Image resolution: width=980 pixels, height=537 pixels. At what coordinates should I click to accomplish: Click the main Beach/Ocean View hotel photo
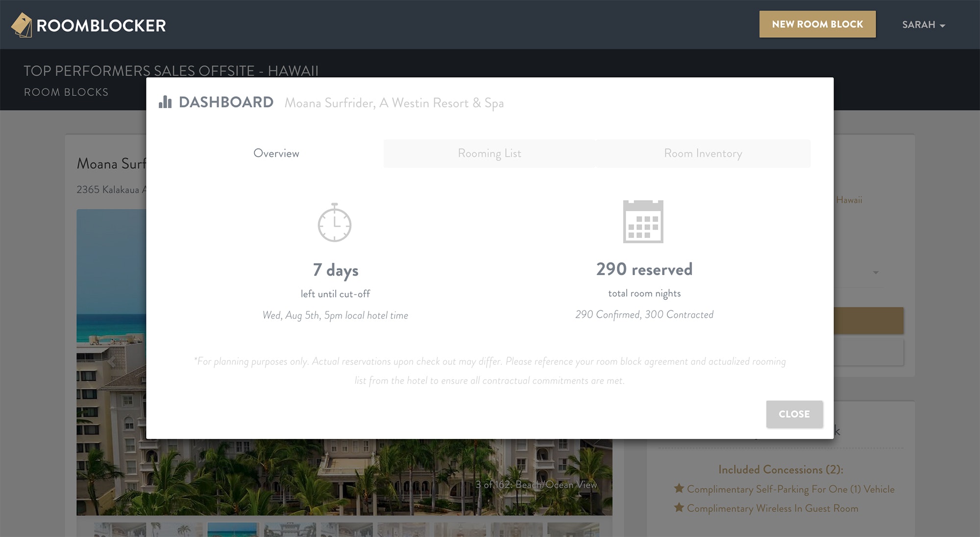point(343,476)
